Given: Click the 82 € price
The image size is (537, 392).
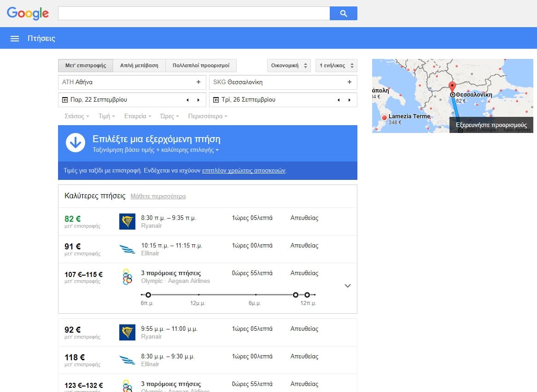Looking at the screenshot, I should (73, 219).
